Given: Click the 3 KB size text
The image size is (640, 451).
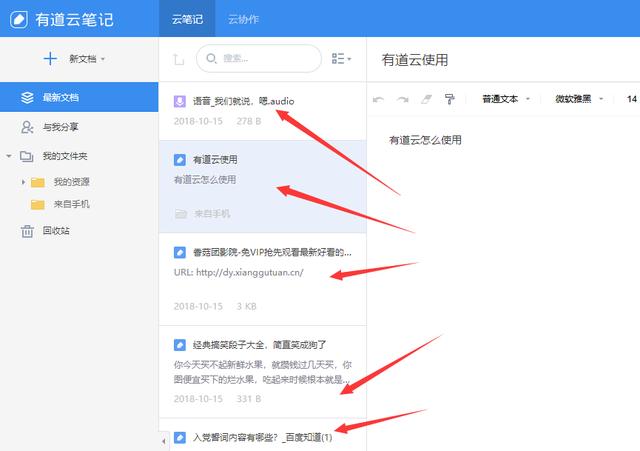Looking at the screenshot, I should (x=247, y=307).
